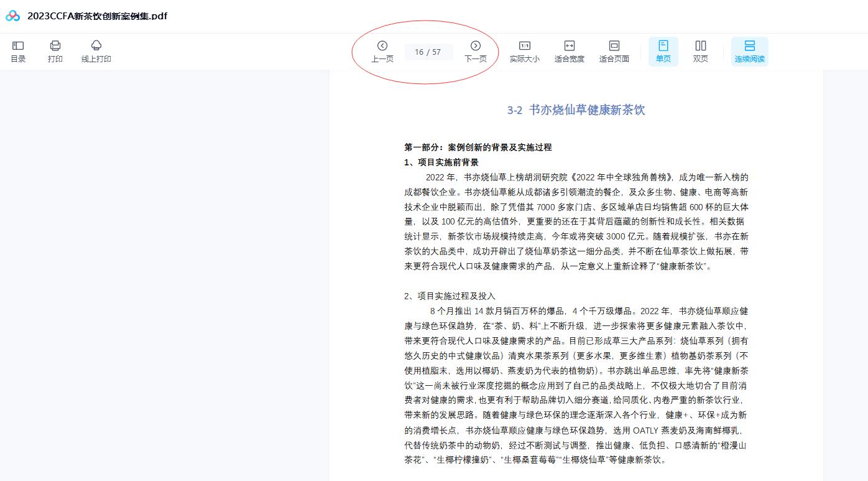Toggle 连续阅读 continuous reading
This screenshot has height=481, width=868.
pyautogui.click(x=749, y=51)
